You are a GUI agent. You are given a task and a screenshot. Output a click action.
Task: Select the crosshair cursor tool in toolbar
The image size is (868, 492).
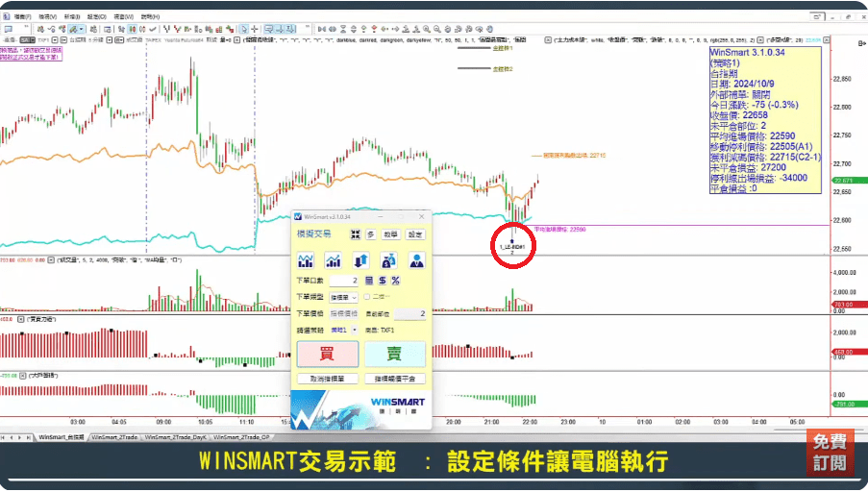click(x=255, y=29)
